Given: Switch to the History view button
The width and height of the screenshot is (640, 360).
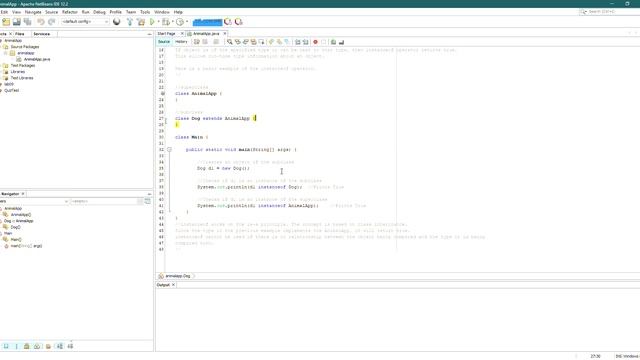Looking at the screenshot, I should tap(181, 42).
